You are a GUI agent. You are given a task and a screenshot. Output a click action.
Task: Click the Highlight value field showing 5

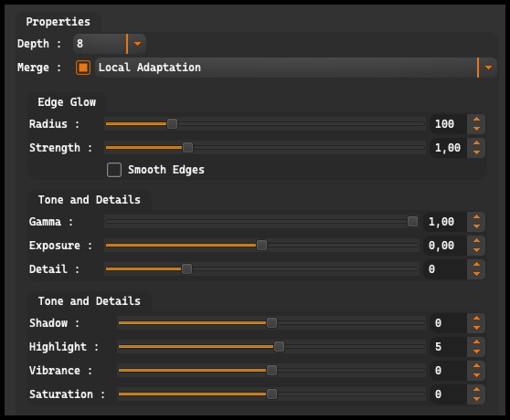pyautogui.click(x=449, y=347)
